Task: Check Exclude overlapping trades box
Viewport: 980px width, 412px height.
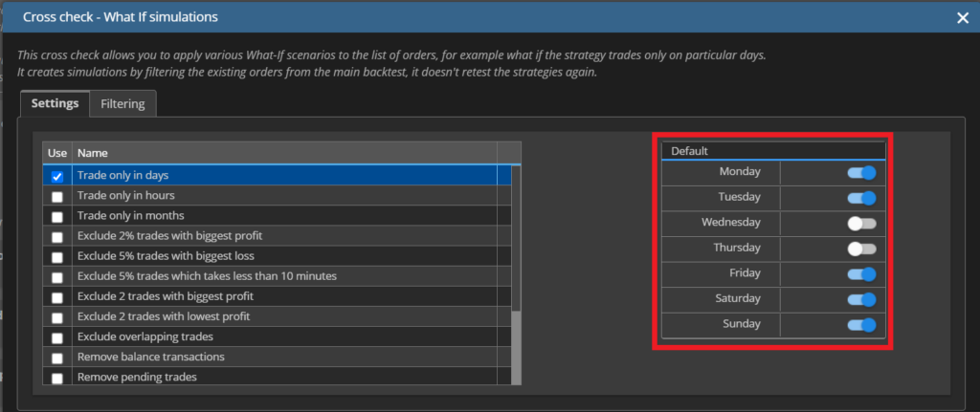Action: (x=57, y=338)
